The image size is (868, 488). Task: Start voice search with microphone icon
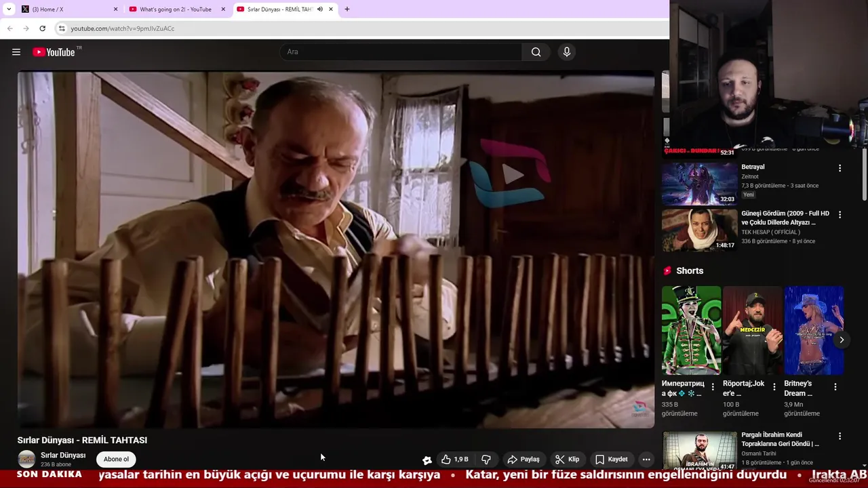567,52
